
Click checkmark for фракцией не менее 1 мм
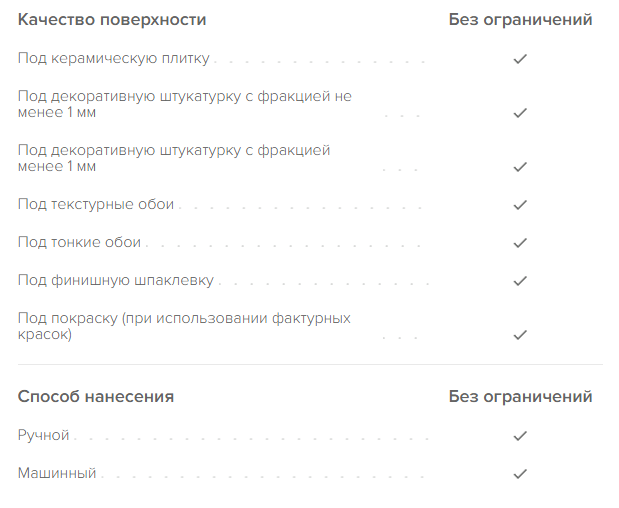520,113
